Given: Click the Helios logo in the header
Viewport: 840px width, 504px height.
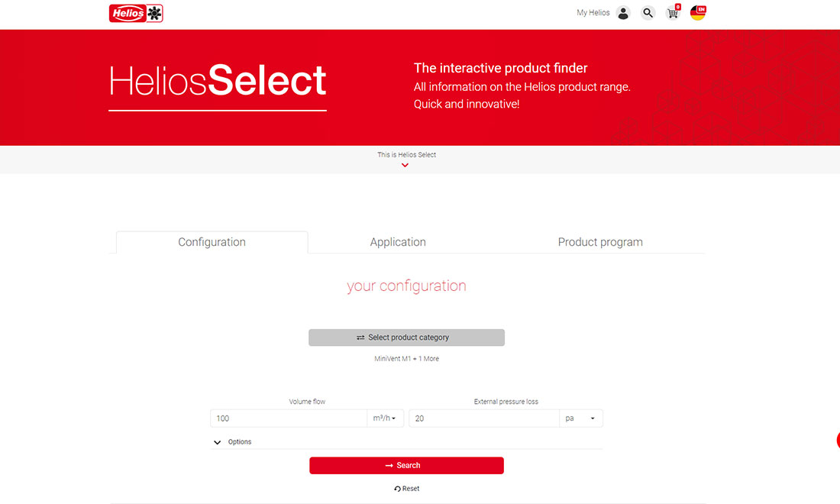Looking at the screenshot, I should point(136,13).
